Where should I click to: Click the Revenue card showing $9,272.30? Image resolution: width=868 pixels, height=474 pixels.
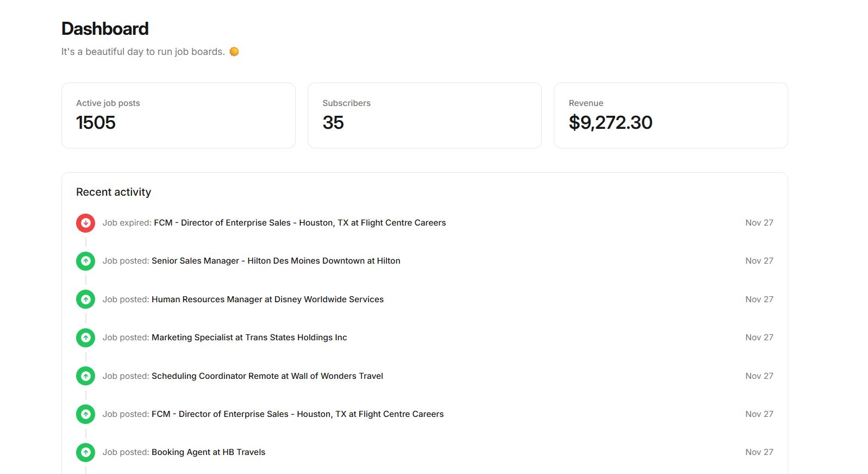coord(671,115)
